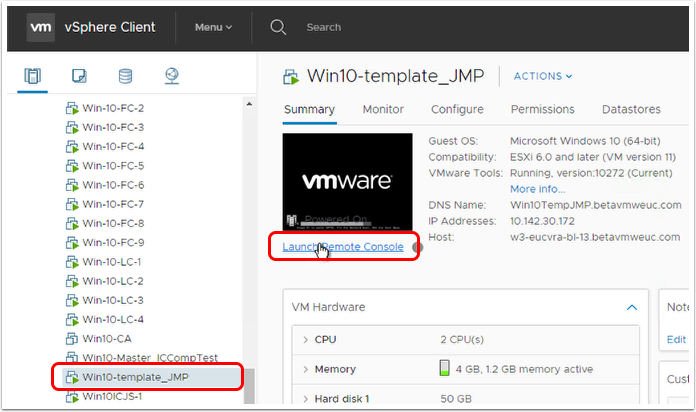Click the green memory usage indicator icon
This screenshot has height=412, width=696.
point(444,368)
